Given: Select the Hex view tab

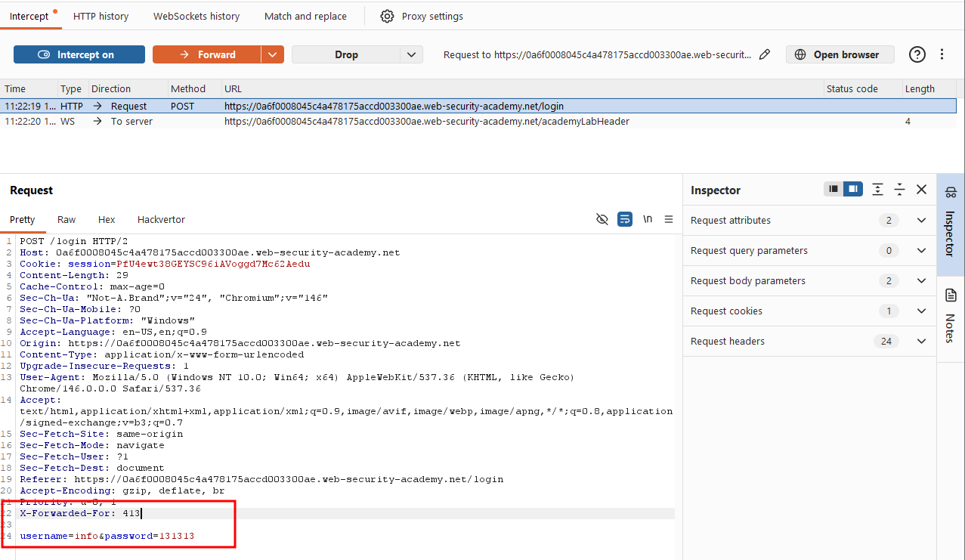Looking at the screenshot, I should pyautogui.click(x=107, y=219).
